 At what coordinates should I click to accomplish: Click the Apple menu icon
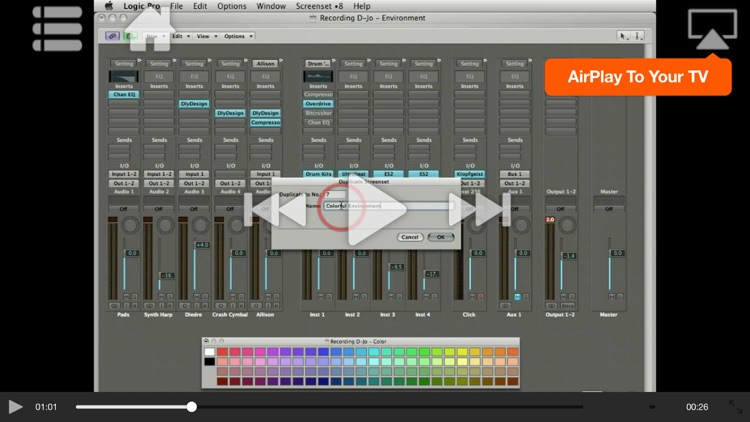tap(109, 6)
